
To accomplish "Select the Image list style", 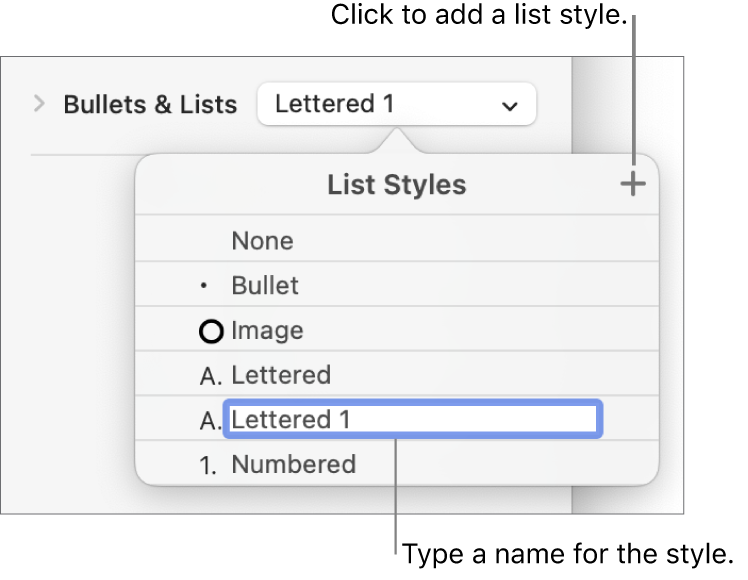I will click(x=267, y=331).
